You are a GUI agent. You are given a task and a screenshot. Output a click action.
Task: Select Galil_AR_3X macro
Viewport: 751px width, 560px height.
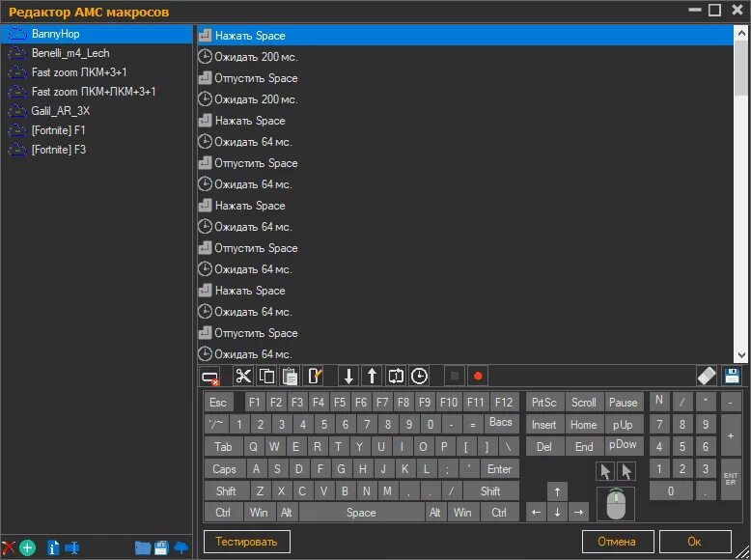tap(97, 111)
